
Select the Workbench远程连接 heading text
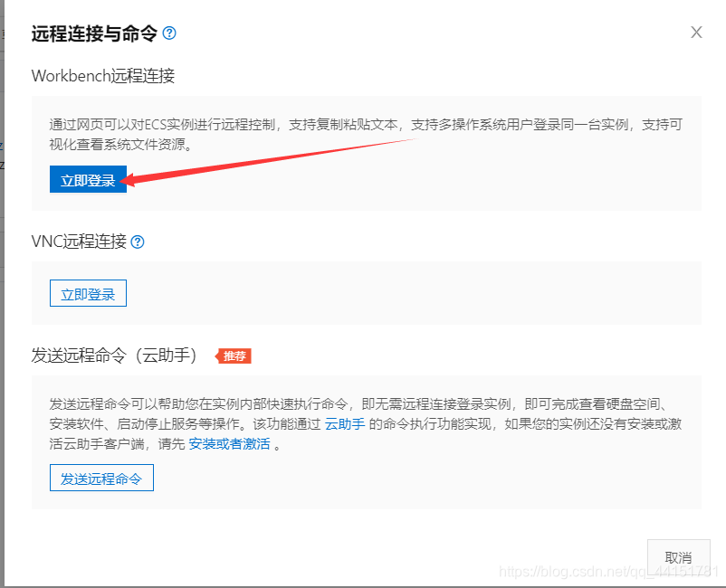click(x=103, y=76)
